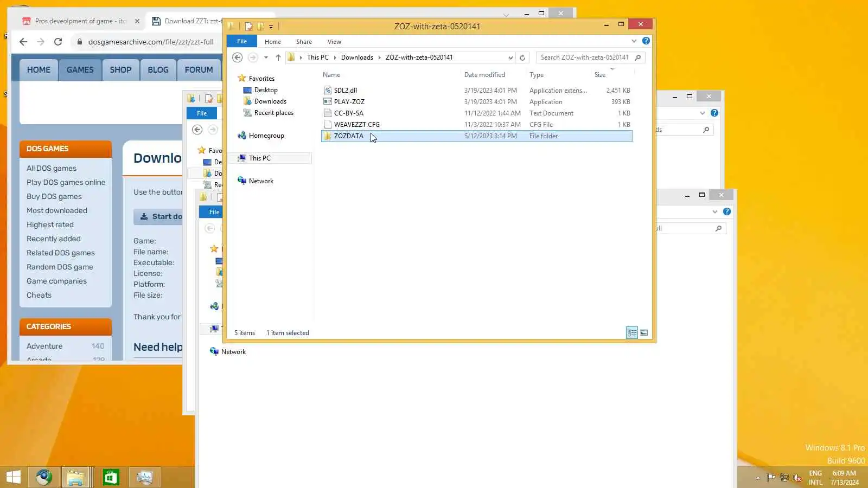Open the All DOS games link
Screen dimensions: 868x488
(52, 169)
